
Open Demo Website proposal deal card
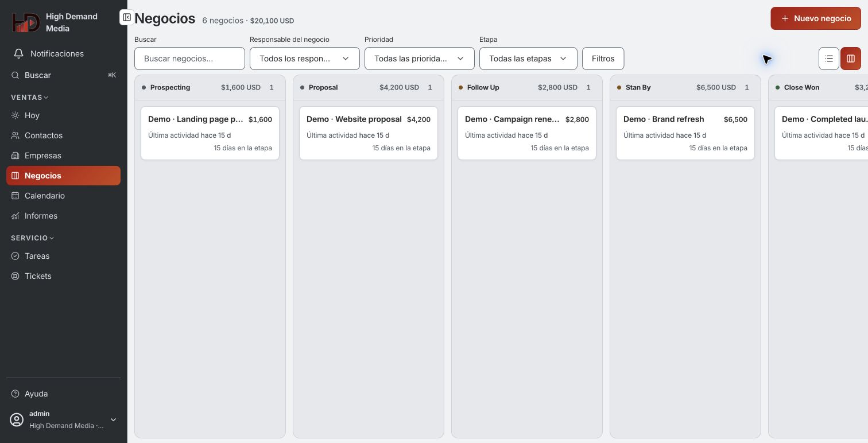tap(369, 133)
